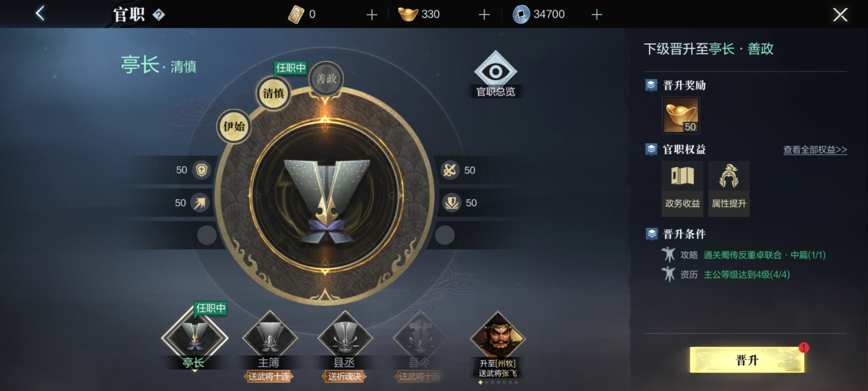Open 查看全部权益 link
The width and height of the screenshot is (868, 391).
coord(815,150)
